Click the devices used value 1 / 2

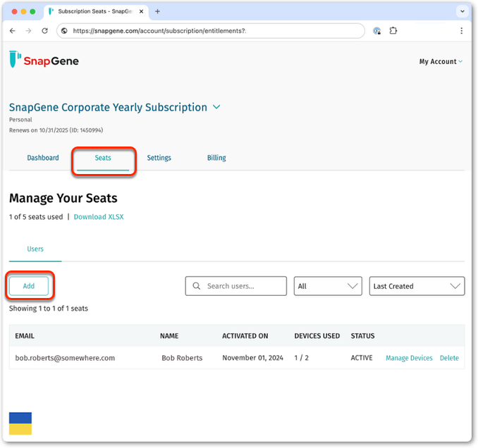pyautogui.click(x=302, y=358)
